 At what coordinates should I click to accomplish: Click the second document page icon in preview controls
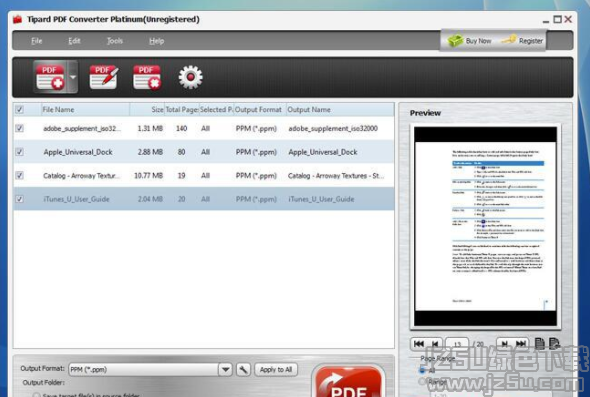(x=554, y=344)
